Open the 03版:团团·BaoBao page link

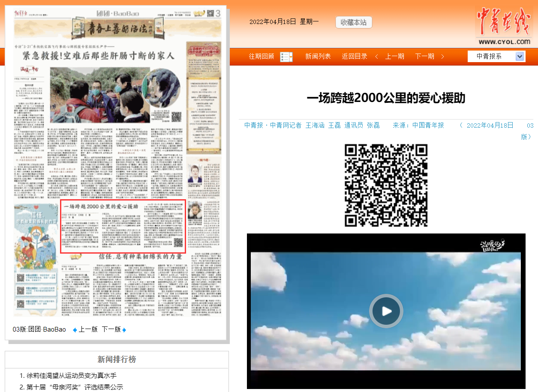coord(39,329)
